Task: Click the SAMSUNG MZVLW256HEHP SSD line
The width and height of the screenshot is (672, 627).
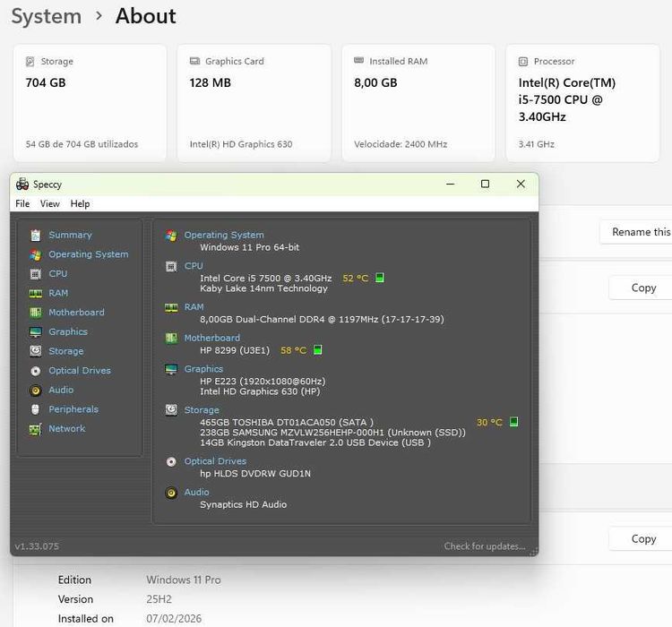Action: coord(332,433)
